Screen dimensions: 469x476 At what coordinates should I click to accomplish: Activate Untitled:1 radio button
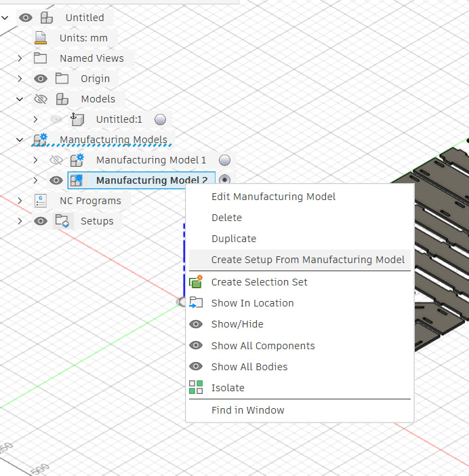[160, 119]
